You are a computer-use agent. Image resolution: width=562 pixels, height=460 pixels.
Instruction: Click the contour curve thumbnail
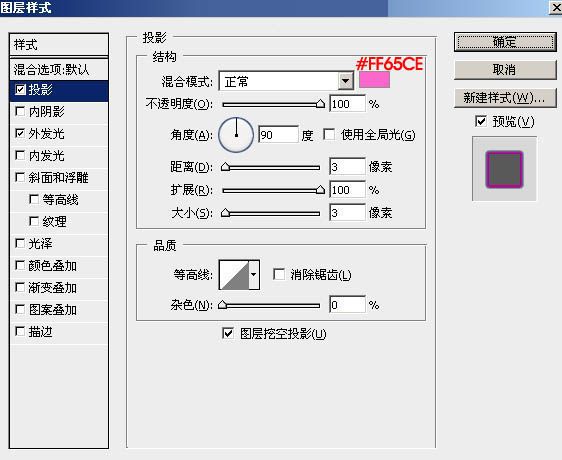click(234, 275)
